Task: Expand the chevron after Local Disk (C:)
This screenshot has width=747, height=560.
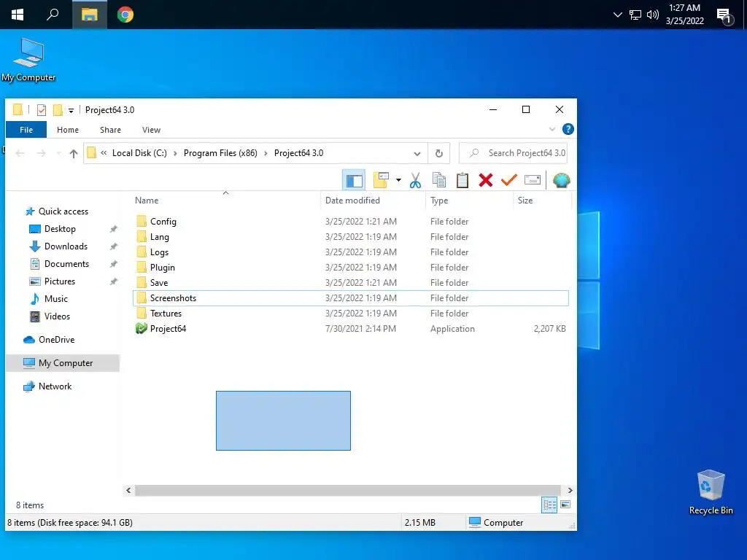Action: point(175,153)
